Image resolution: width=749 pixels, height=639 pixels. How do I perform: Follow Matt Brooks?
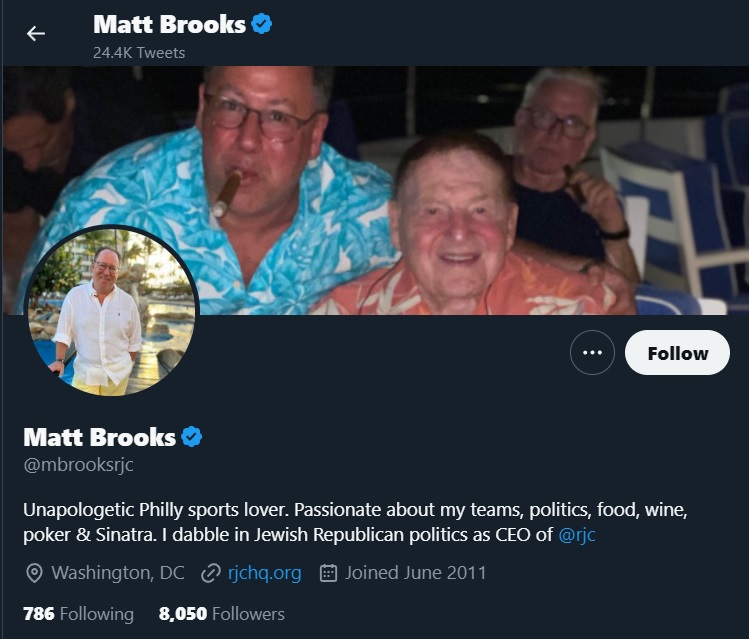click(x=677, y=352)
